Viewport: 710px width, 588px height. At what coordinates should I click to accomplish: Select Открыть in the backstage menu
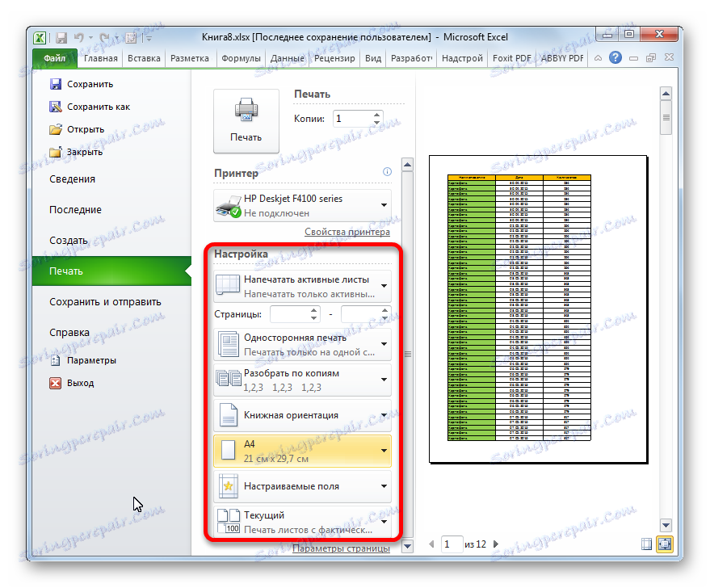[x=77, y=129]
